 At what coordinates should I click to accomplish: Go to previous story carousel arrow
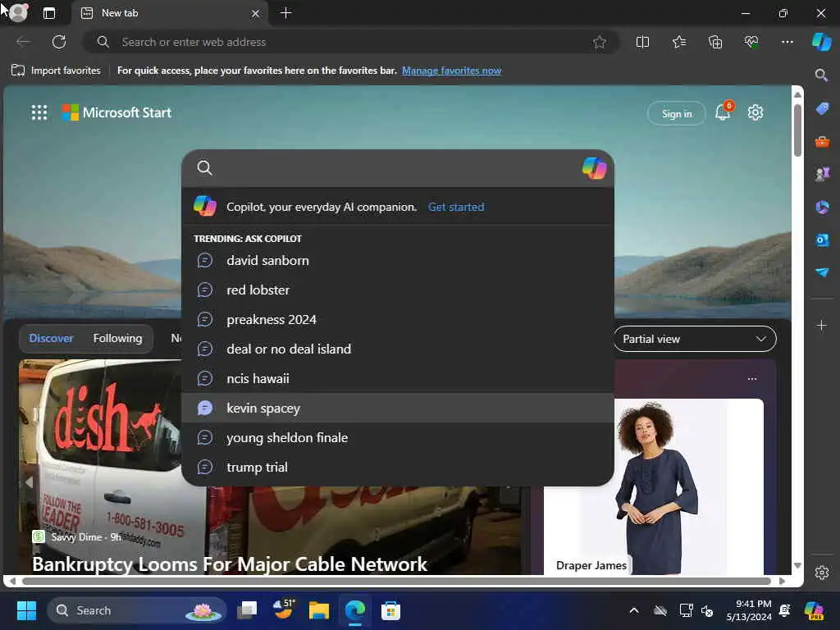pyautogui.click(x=29, y=482)
